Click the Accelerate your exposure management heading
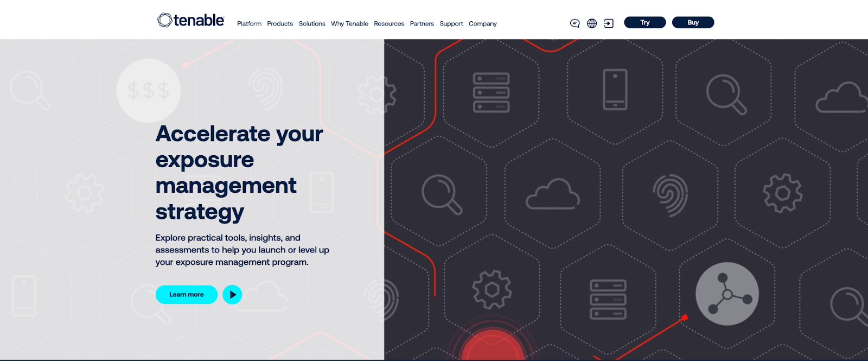Image resolution: width=868 pixels, height=361 pixels. [x=239, y=173]
